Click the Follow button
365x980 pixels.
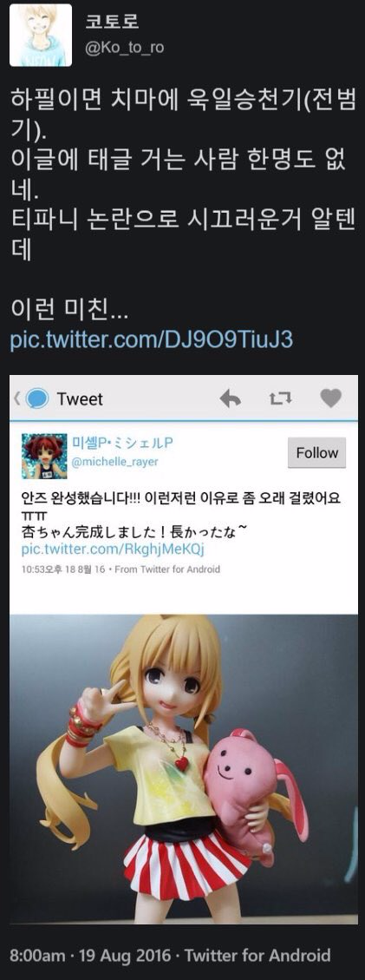[317, 452]
